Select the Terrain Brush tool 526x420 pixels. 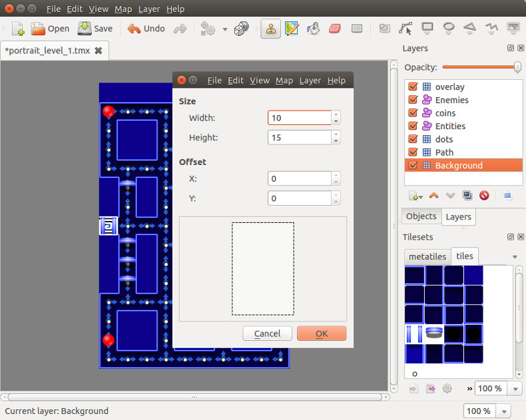(x=292, y=29)
